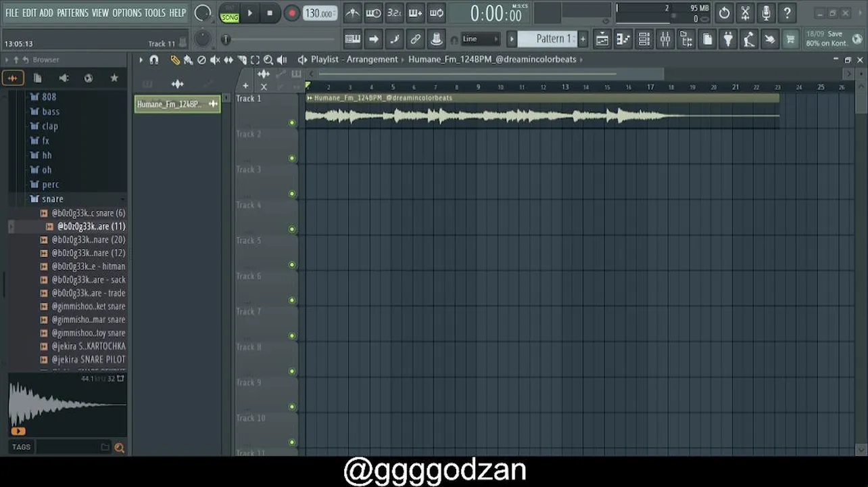Toggle auto-scrolling arrow icon
Image resolution: width=868 pixels, height=487 pixels.
373,39
